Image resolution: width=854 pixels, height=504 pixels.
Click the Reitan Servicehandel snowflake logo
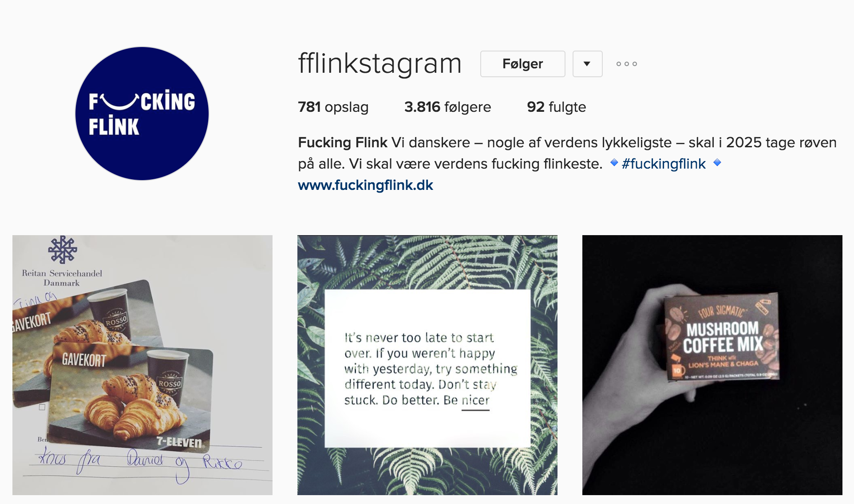[x=63, y=250]
